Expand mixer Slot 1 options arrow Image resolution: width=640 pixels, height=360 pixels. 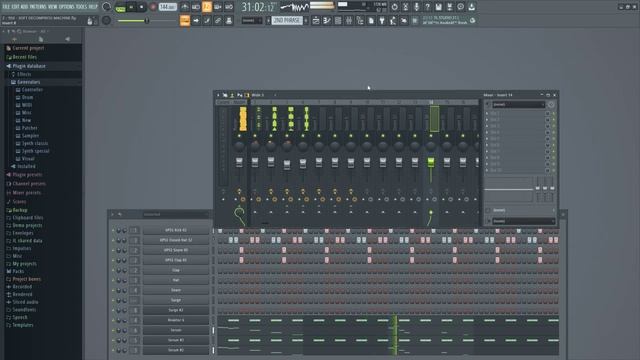[487, 113]
